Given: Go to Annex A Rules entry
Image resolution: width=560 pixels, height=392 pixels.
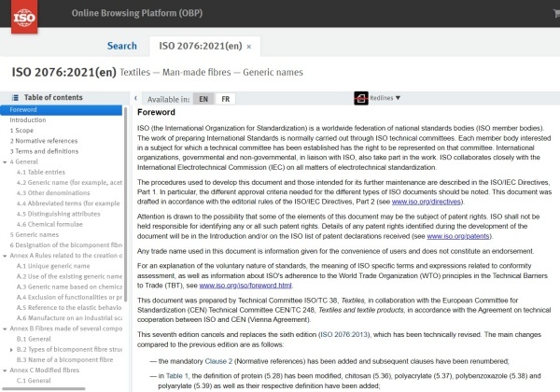Looking at the screenshot, I should [x=65, y=255].
